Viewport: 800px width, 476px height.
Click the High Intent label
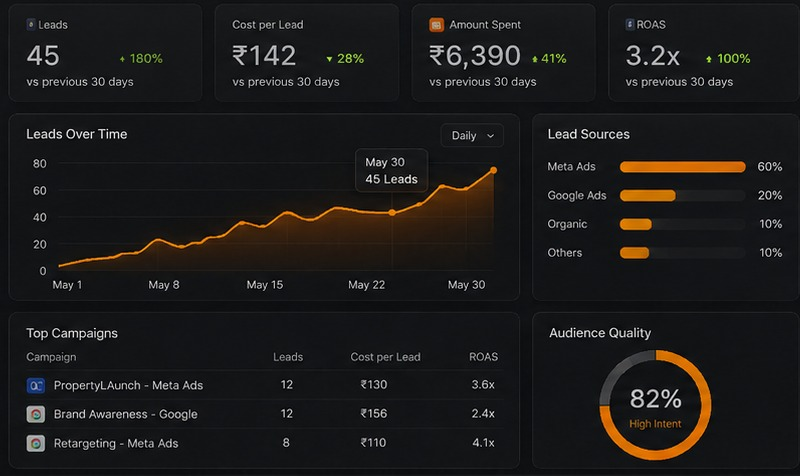point(655,424)
